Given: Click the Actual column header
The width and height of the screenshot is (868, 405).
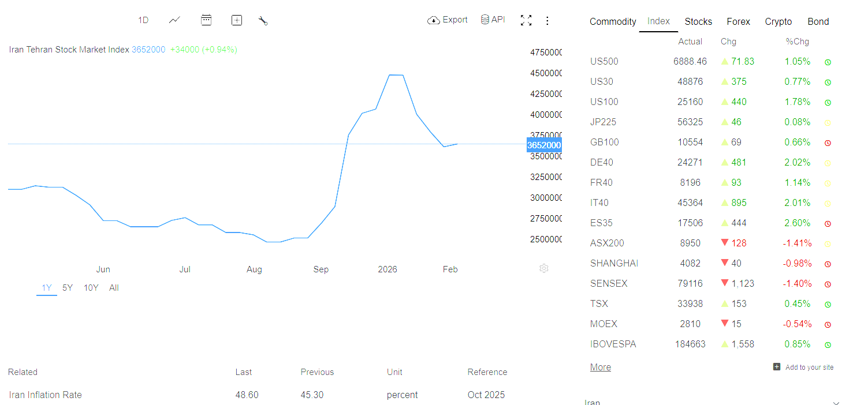Looking at the screenshot, I should 690,42.
